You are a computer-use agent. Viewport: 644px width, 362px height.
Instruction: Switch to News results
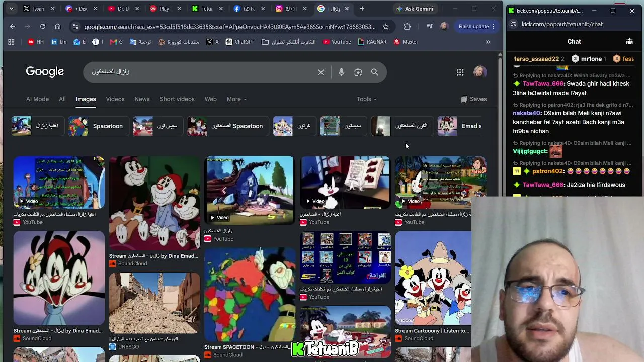(x=142, y=99)
